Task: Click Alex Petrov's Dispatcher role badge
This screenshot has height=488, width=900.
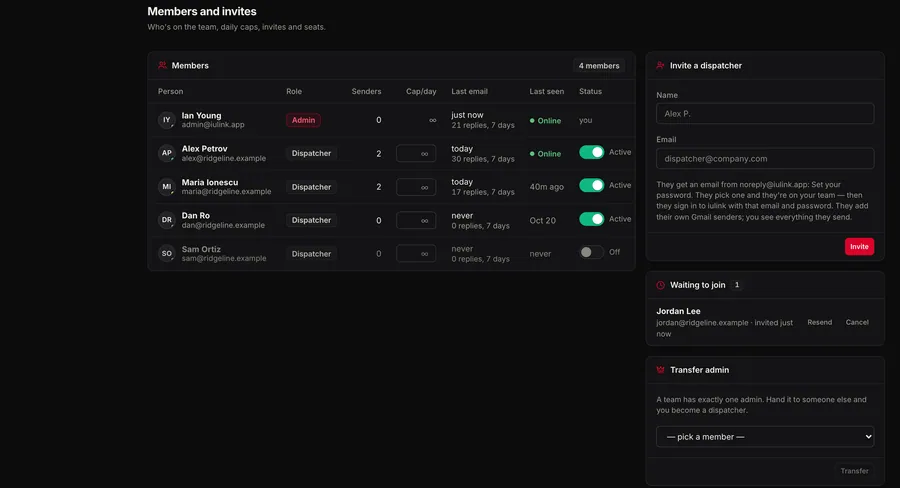Action: pyautogui.click(x=311, y=153)
